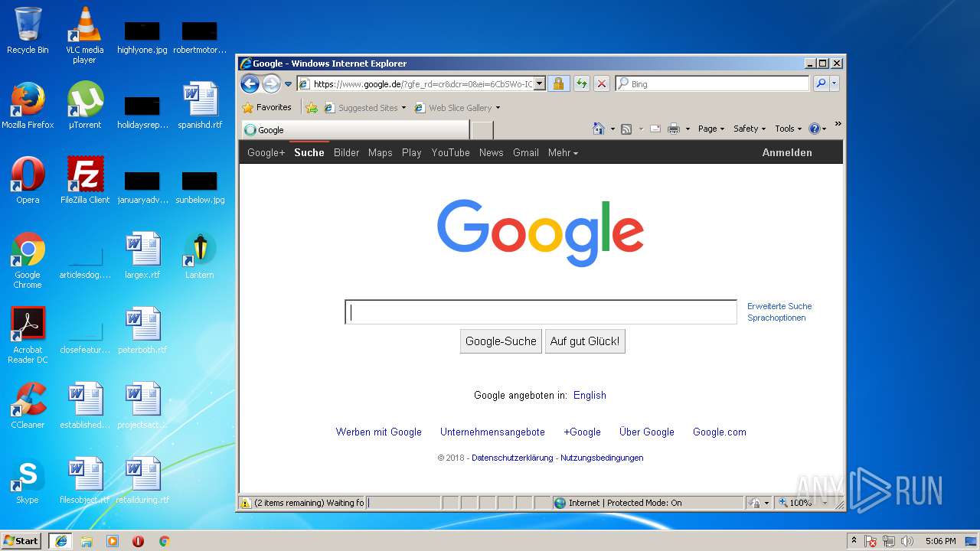980x551 pixels.
Task: Click the Anmelden sign-in button
Action: coord(787,152)
